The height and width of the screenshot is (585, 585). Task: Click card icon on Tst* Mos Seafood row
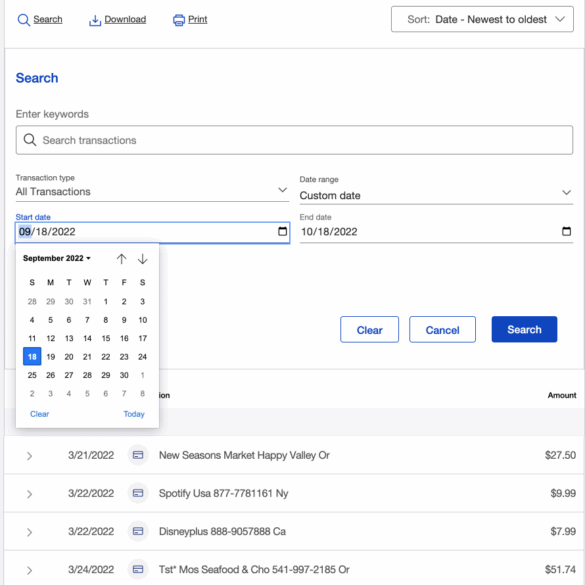[138, 569]
